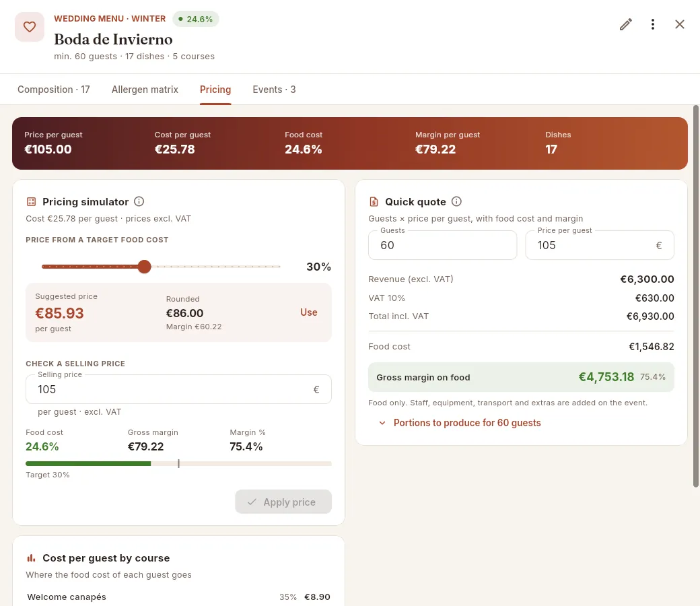The height and width of the screenshot is (606, 700).
Task: Click the green 24.6% badge in header
Action: (196, 20)
